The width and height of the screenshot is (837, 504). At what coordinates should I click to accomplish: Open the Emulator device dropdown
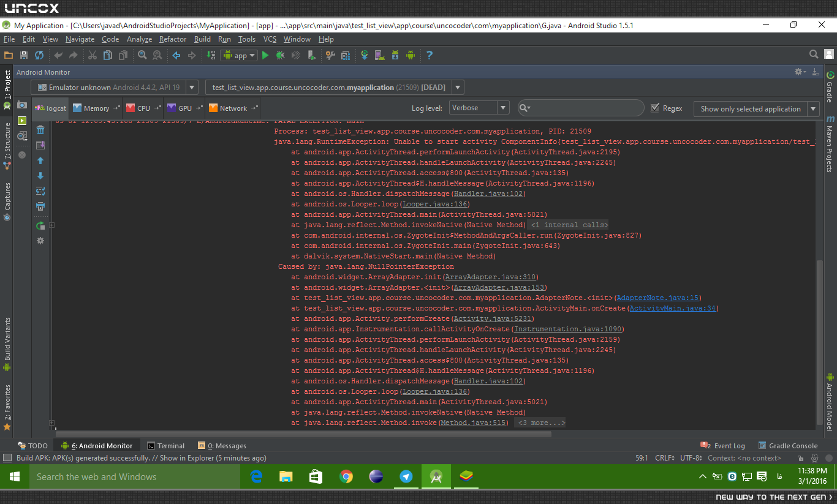[115, 88]
